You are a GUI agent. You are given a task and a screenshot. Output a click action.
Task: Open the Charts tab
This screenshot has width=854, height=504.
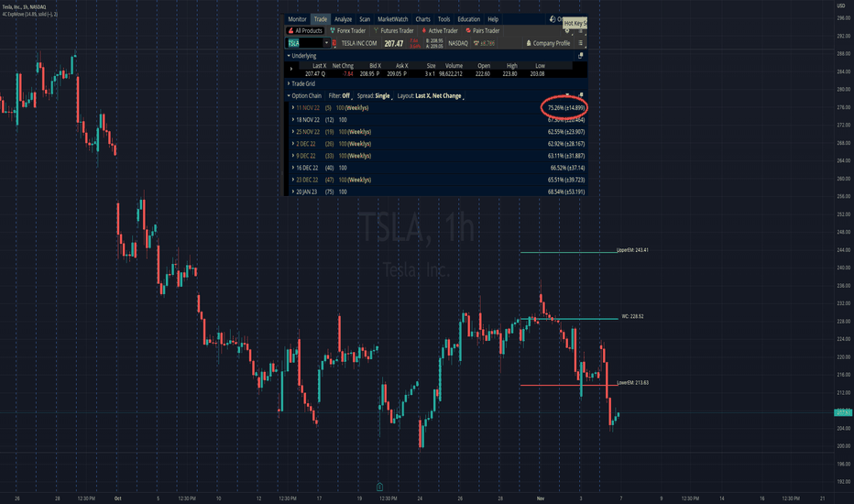pos(422,19)
